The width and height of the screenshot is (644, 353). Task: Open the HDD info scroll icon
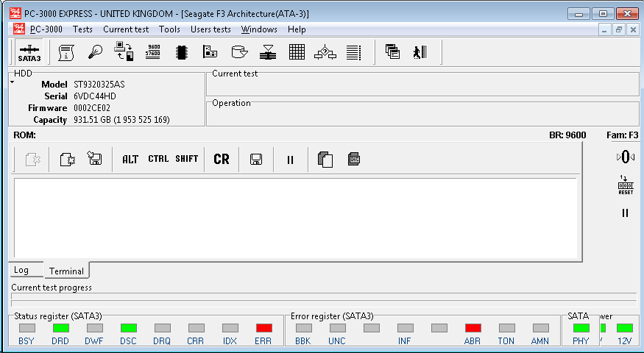tap(66, 52)
